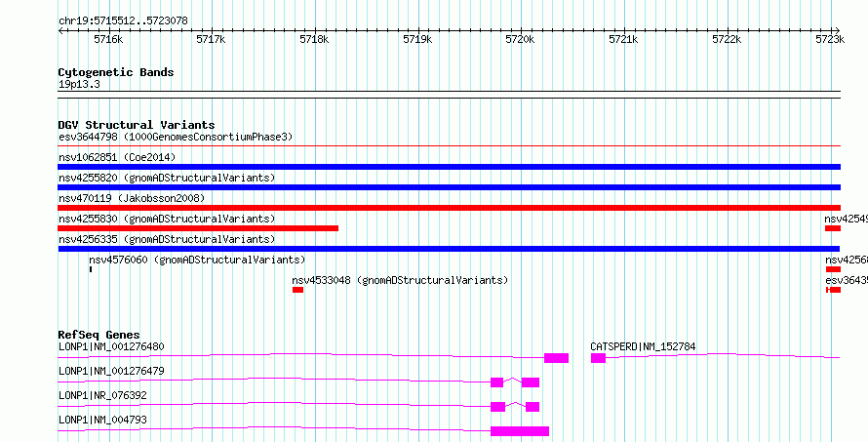Click the small red bar under nsv4533048
The height and width of the screenshot is (442, 868).
point(297,290)
